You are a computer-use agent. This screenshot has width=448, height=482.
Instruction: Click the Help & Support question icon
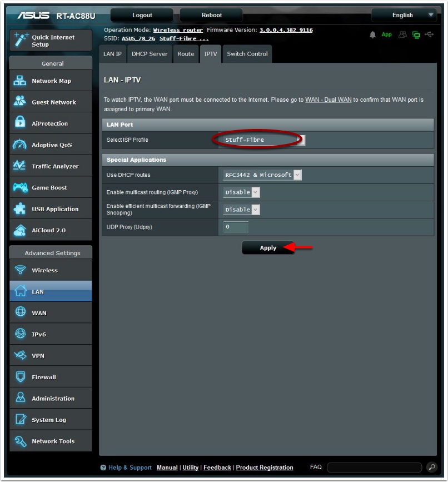pyautogui.click(x=103, y=468)
